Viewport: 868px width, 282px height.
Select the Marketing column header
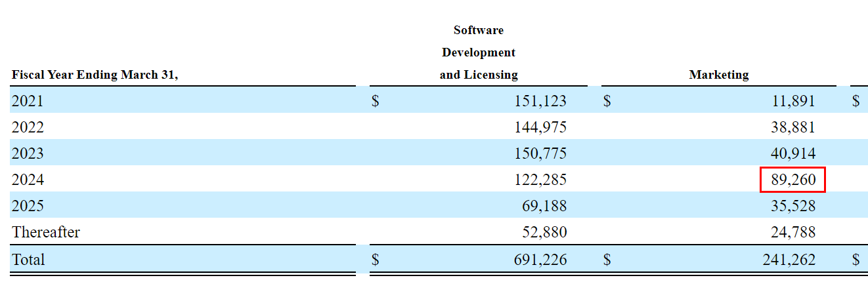point(718,75)
